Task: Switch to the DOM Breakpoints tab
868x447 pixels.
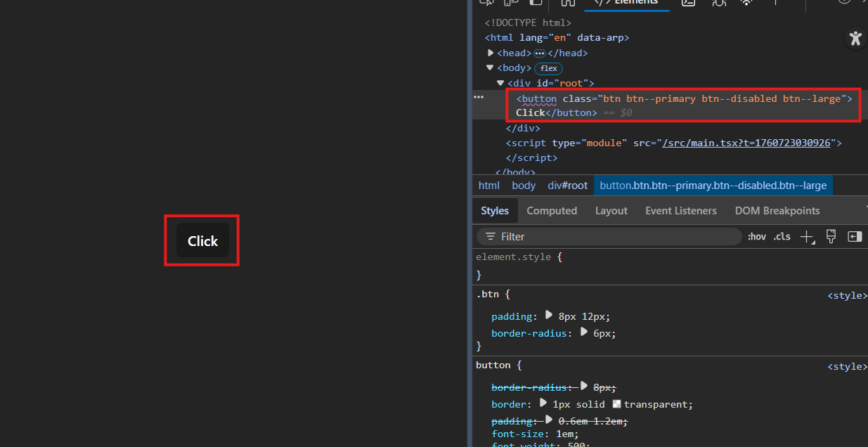Action: point(777,211)
